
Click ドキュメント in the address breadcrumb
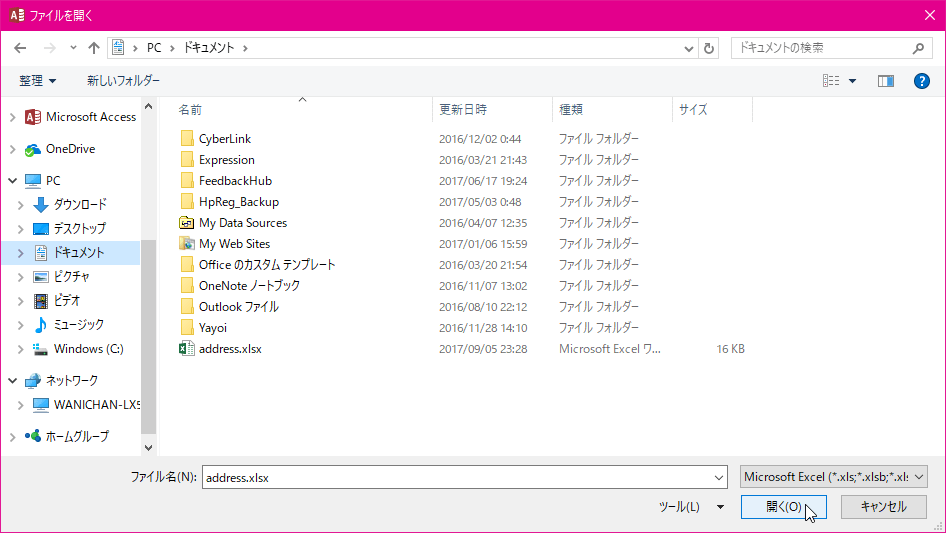coord(209,48)
